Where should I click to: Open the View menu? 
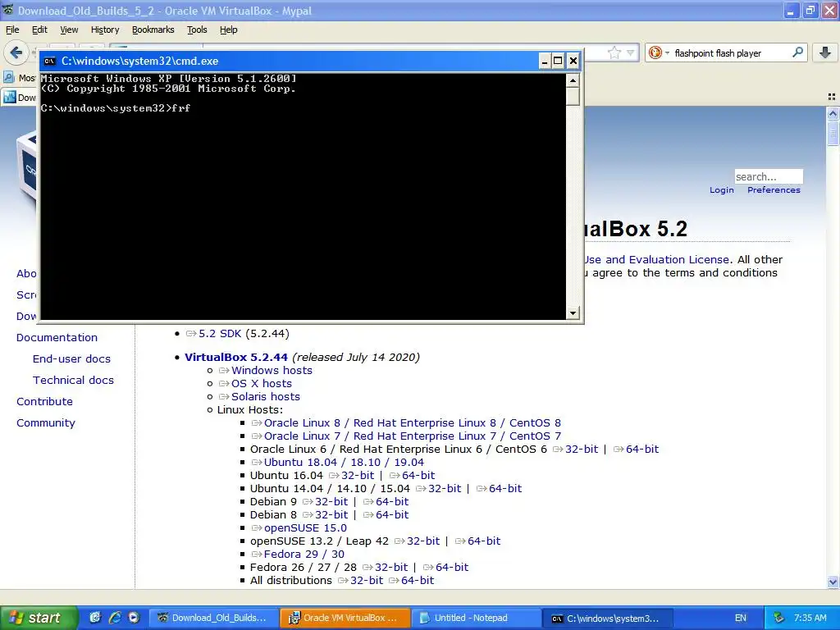69,30
